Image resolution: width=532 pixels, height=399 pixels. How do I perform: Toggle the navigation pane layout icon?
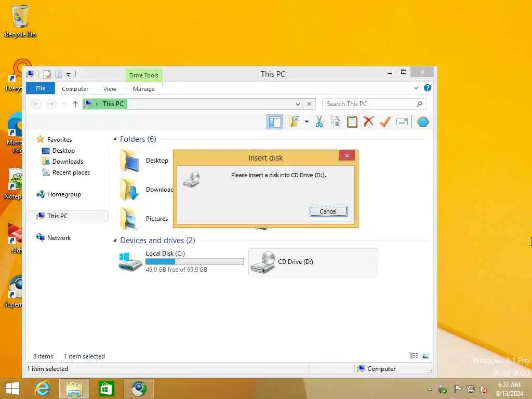(274, 122)
